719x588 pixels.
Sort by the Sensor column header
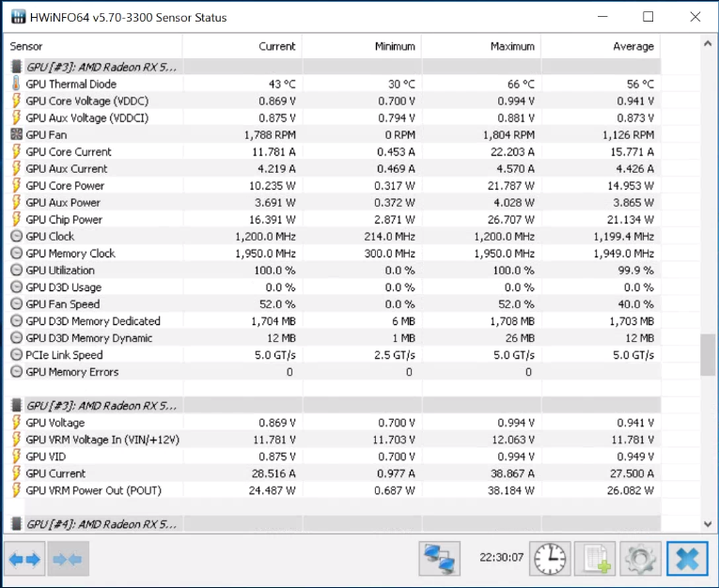95,46
